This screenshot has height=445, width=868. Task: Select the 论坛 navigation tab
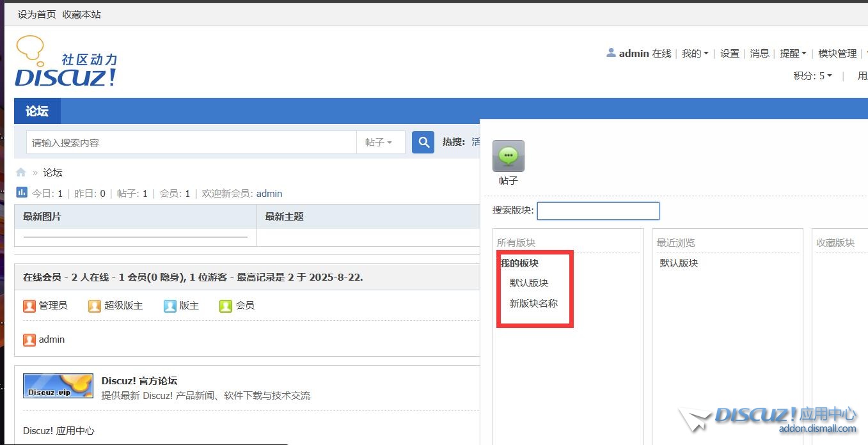click(x=37, y=111)
